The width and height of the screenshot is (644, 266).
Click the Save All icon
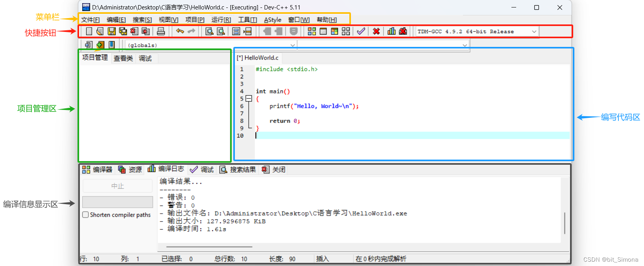point(123,31)
